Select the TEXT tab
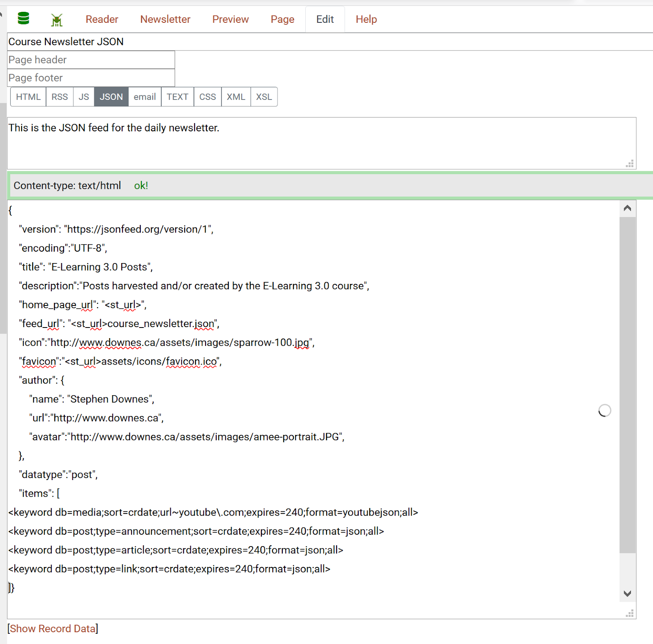The width and height of the screenshot is (653, 644). 177,97
